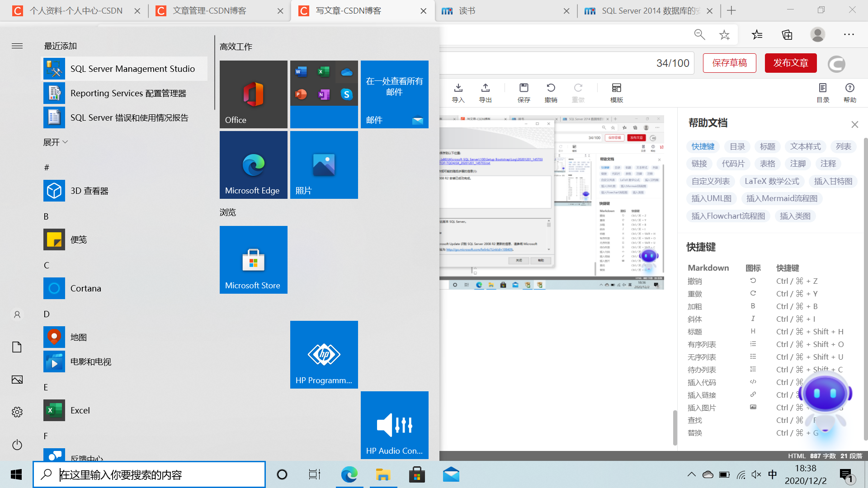Open Task View on the taskbar
This screenshot has height=488, width=868.
click(315, 474)
